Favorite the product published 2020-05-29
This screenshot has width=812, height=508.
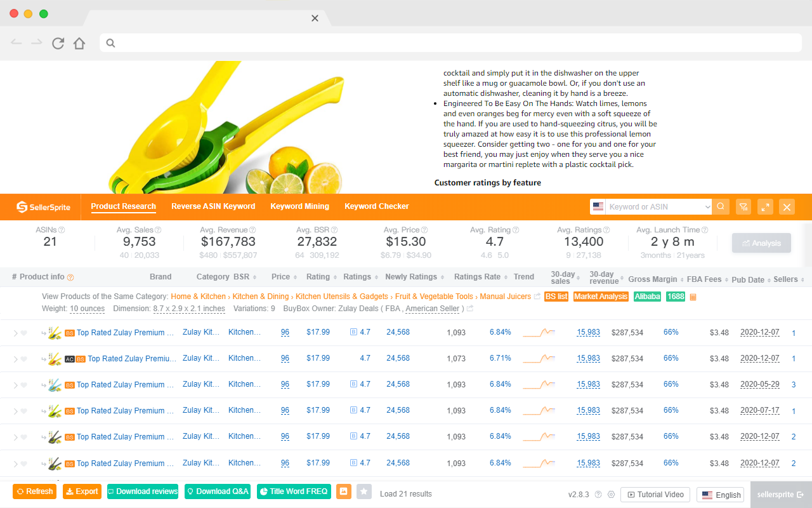click(x=24, y=385)
